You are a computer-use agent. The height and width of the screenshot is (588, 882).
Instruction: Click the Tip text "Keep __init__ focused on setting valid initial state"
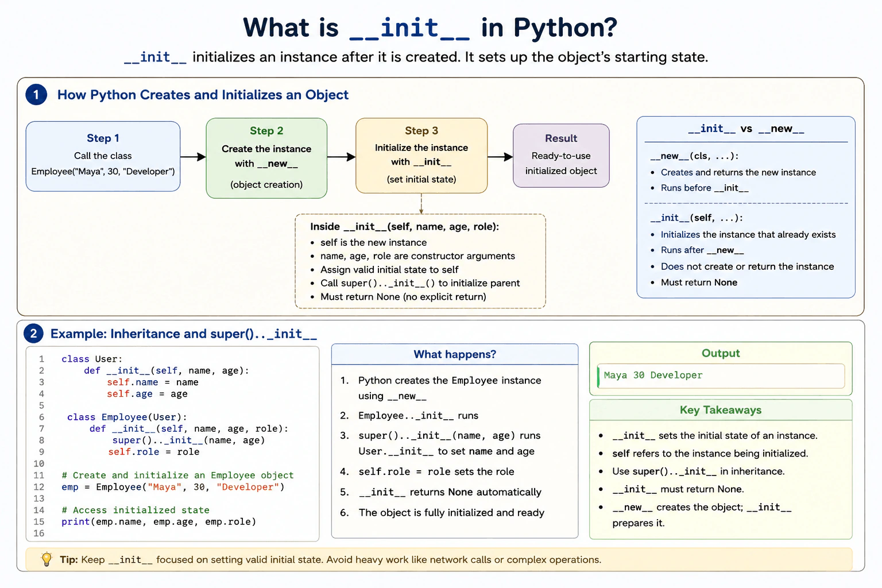click(203, 560)
